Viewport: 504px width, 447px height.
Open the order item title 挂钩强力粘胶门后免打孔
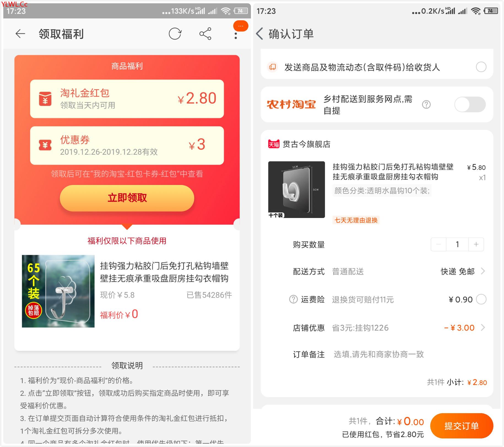tap(393, 171)
